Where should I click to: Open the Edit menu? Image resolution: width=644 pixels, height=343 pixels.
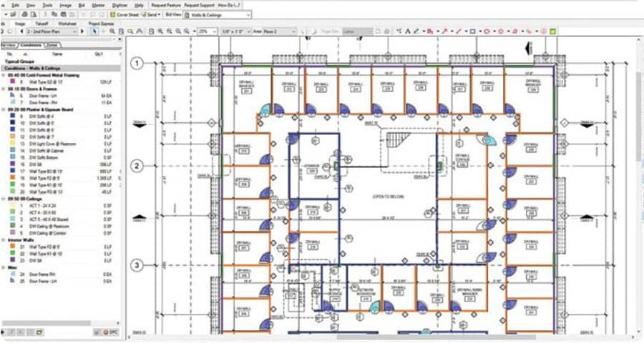tap(15, 5)
